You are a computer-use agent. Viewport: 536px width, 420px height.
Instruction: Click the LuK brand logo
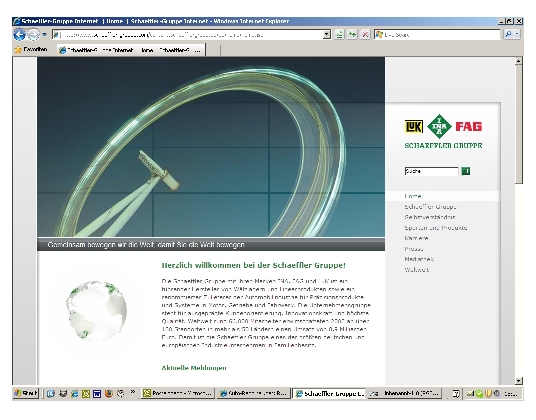[x=414, y=126]
